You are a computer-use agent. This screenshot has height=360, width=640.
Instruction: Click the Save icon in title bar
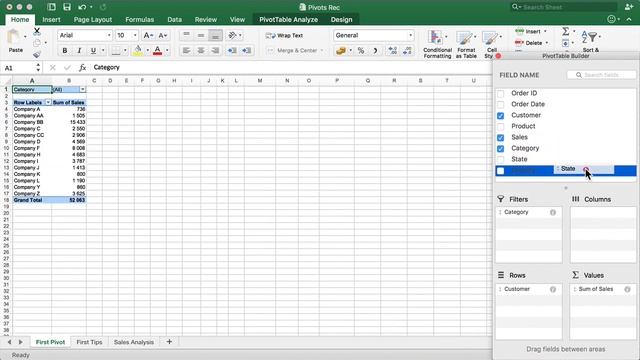[x=67, y=7]
